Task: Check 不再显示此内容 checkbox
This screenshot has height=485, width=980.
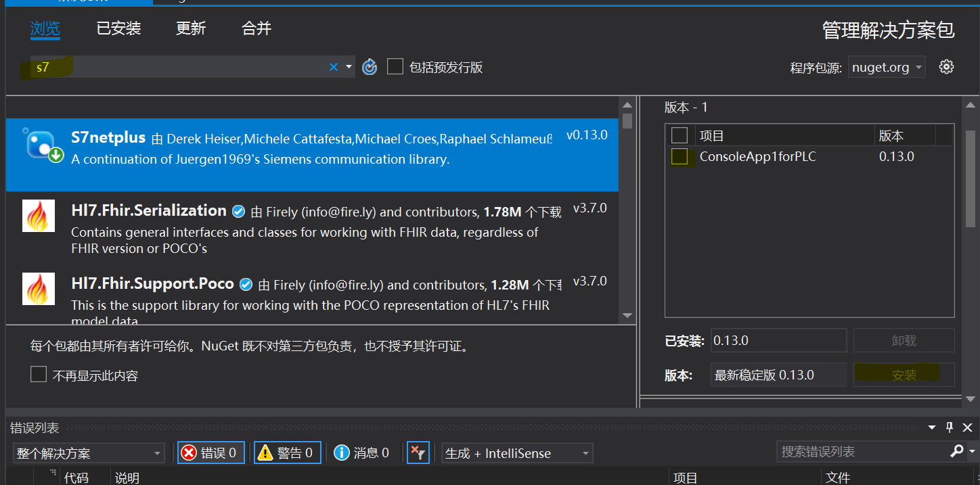Action: click(x=39, y=375)
